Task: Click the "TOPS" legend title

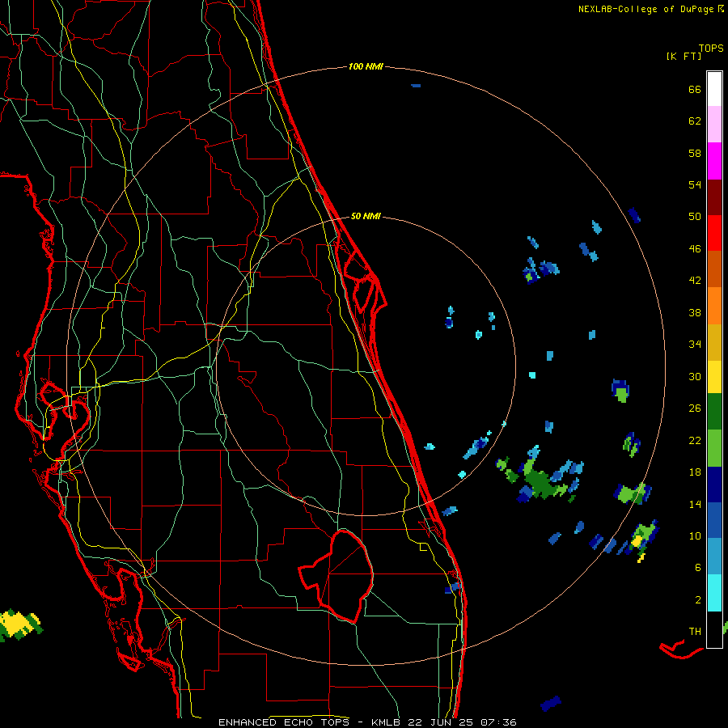Action: [711, 48]
